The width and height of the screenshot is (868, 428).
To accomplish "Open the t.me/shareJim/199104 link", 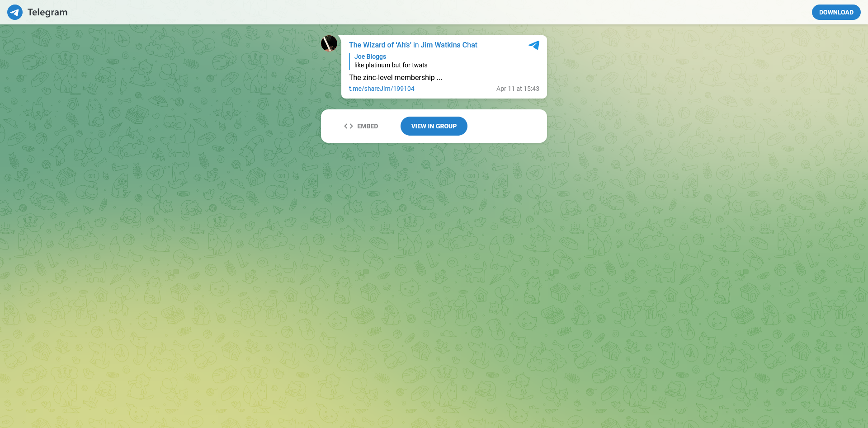I will (x=382, y=89).
